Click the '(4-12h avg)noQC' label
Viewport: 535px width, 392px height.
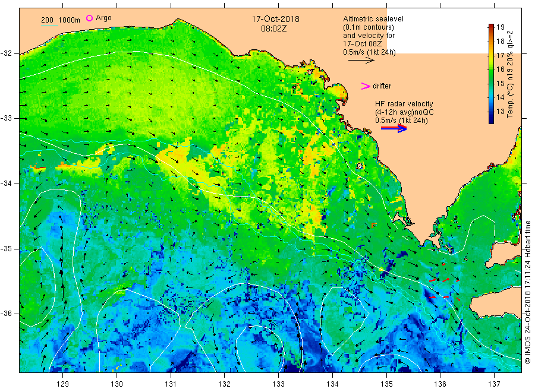pyautogui.click(x=404, y=112)
